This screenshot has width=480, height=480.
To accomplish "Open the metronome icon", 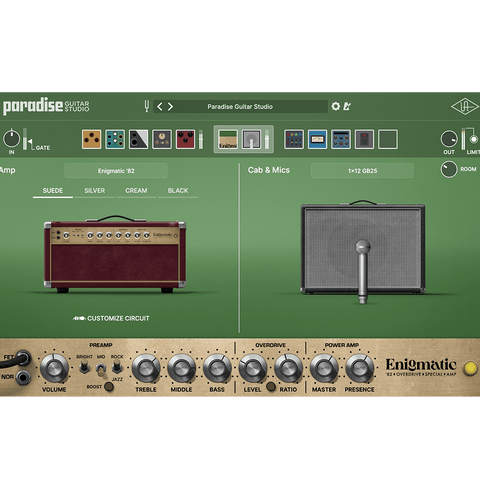I will pyautogui.click(x=347, y=106).
